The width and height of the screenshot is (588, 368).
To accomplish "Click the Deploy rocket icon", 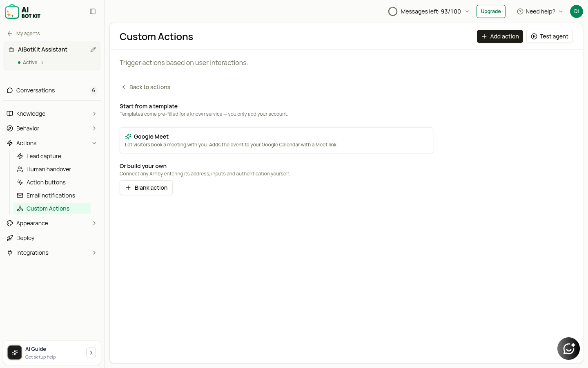I will [10, 238].
